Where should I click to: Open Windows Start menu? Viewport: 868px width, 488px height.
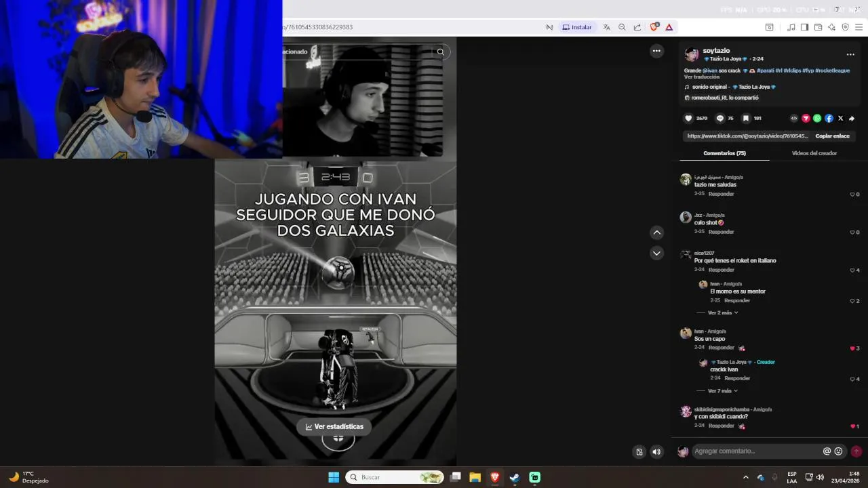pyautogui.click(x=334, y=477)
